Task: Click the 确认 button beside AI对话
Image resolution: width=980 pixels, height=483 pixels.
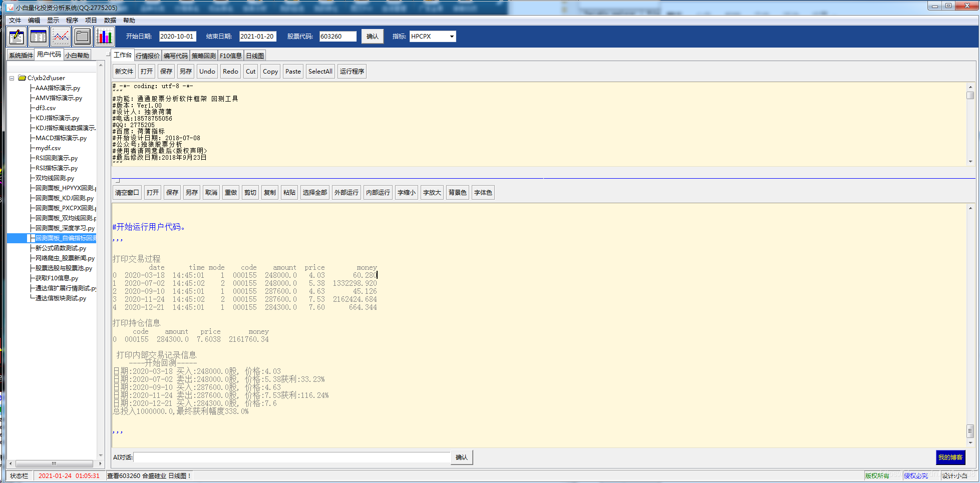Action: [462, 457]
